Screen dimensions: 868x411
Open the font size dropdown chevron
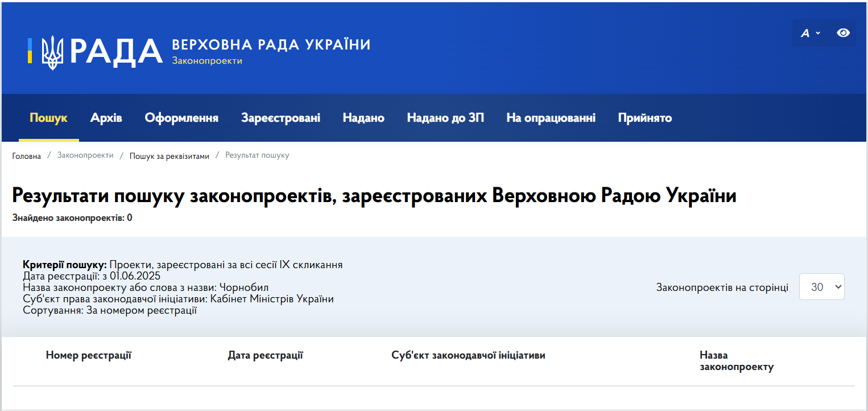click(818, 34)
